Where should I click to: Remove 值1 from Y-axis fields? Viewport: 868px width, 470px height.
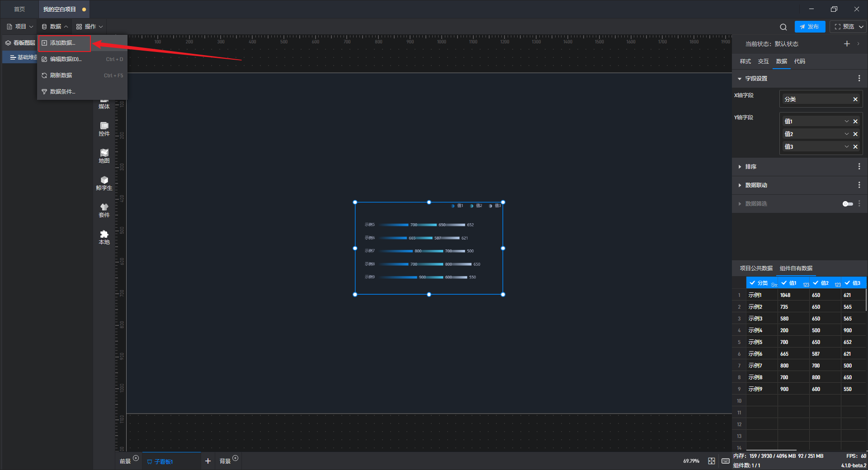[x=855, y=122]
